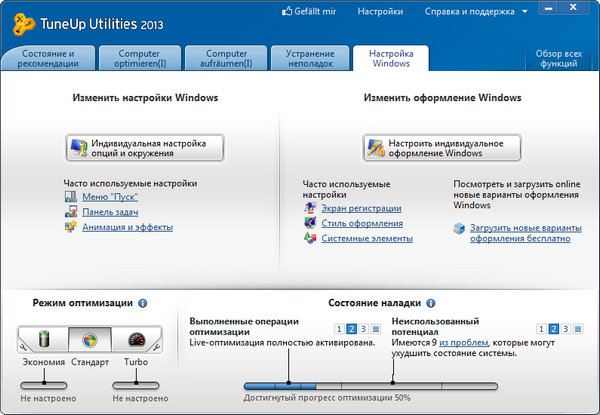The height and width of the screenshot is (415, 600).
Task: Click the Системные элементы icon
Action: [x=310, y=238]
